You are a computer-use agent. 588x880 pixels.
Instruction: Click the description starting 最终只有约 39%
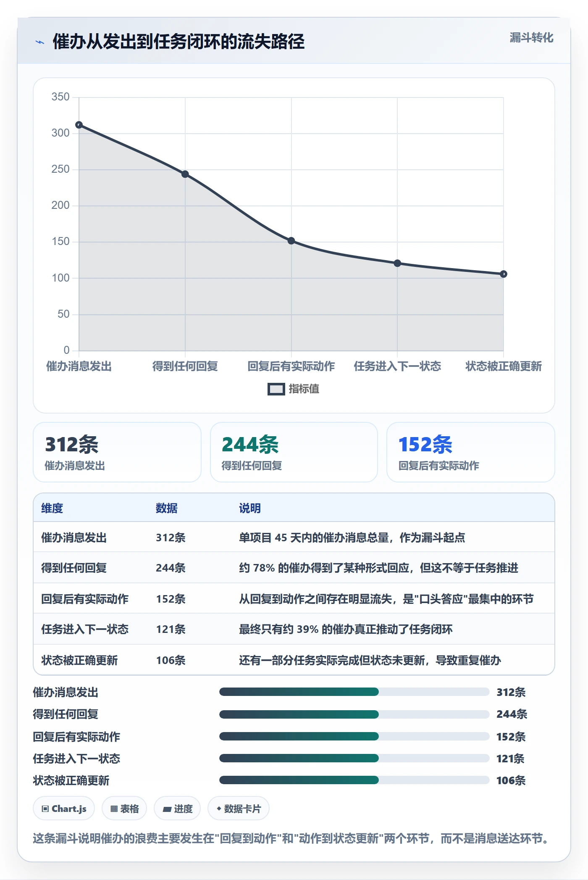[346, 629]
